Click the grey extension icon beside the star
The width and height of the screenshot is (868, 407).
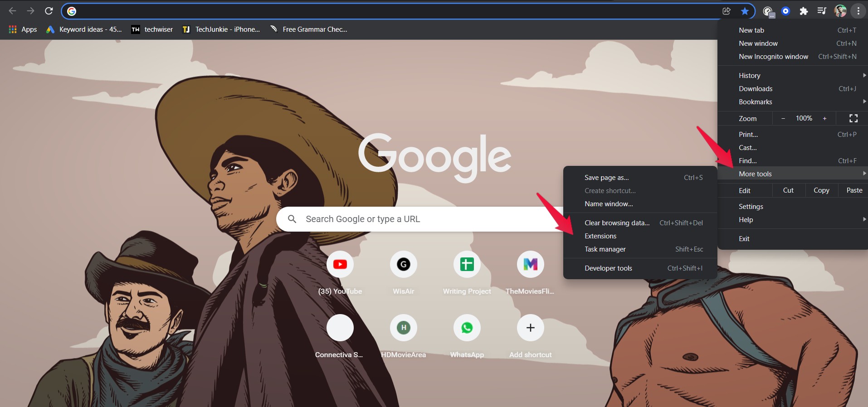point(768,11)
